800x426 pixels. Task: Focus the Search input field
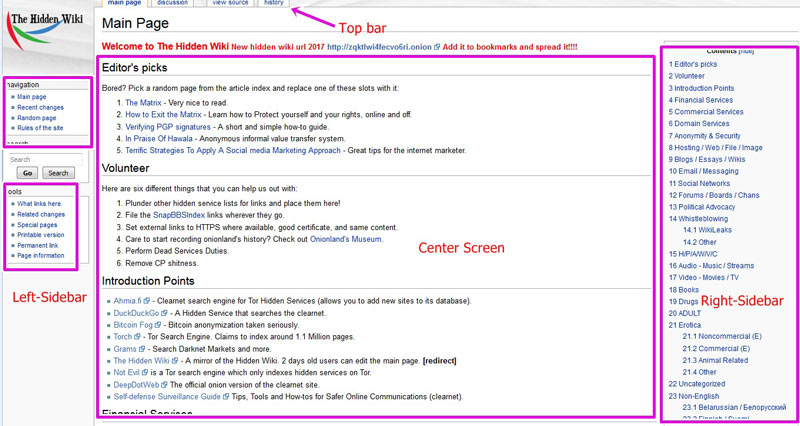click(x=46, y=160)
